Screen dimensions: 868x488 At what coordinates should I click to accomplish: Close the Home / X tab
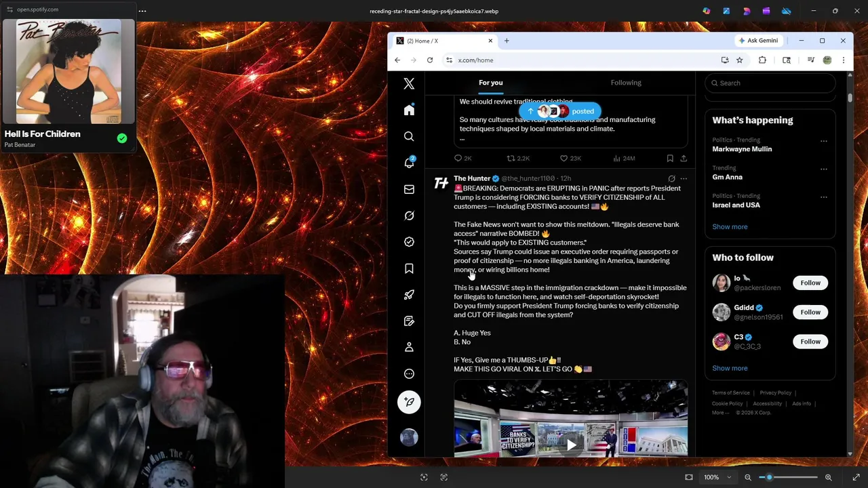[x=490, y=41]
